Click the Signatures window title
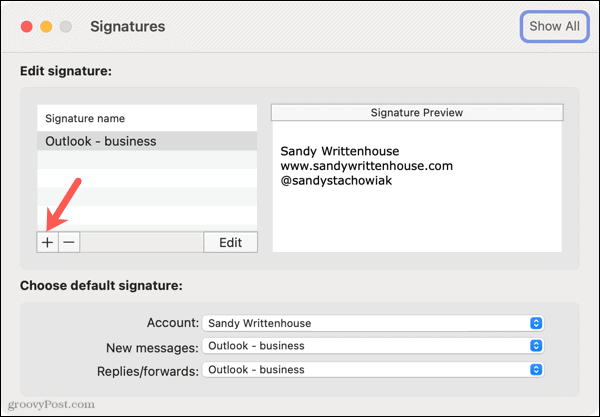600x417 pixels. point(127,26)
